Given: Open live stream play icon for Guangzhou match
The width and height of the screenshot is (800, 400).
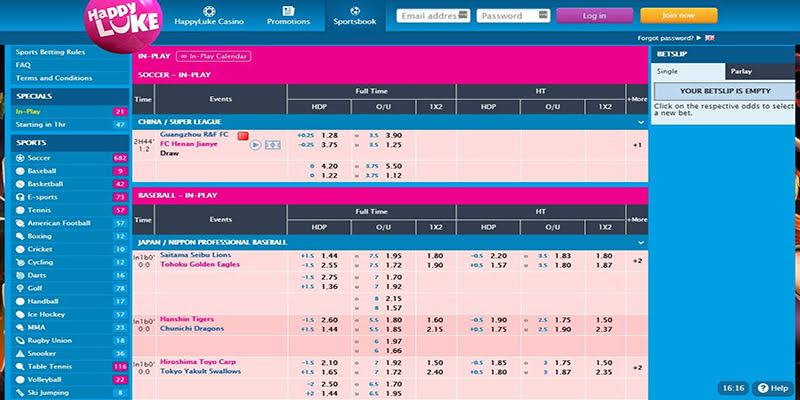Looking at the screenshot, I should point(255,145).
